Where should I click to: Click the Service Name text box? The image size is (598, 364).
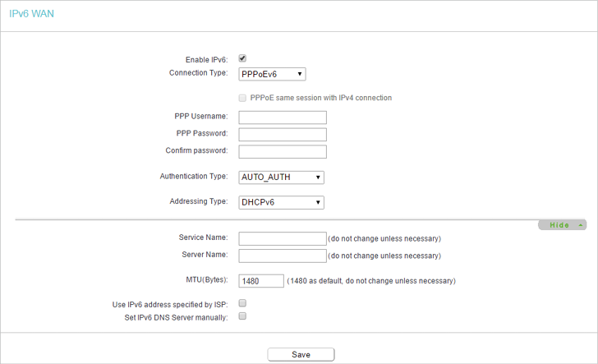[x=283, y=239]
